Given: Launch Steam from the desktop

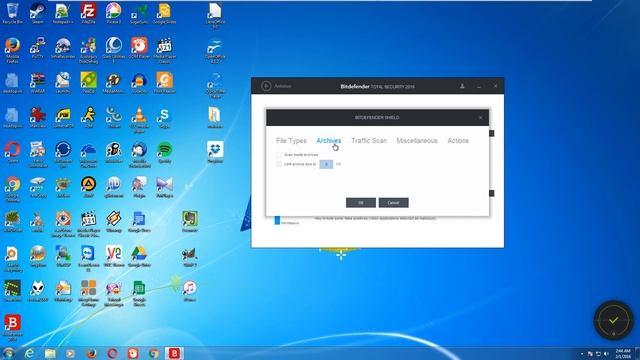Looking at the screenshot, I should click(x=38, y=13).
